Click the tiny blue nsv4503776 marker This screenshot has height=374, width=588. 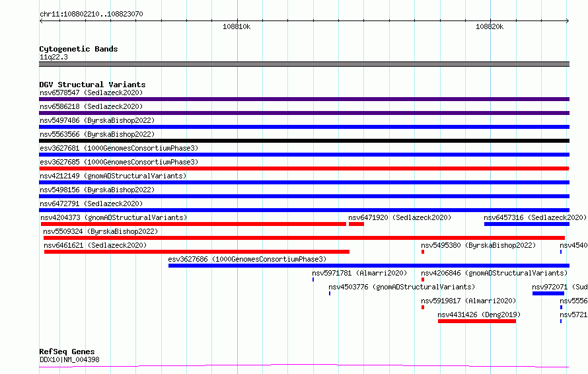click(330, 293)
